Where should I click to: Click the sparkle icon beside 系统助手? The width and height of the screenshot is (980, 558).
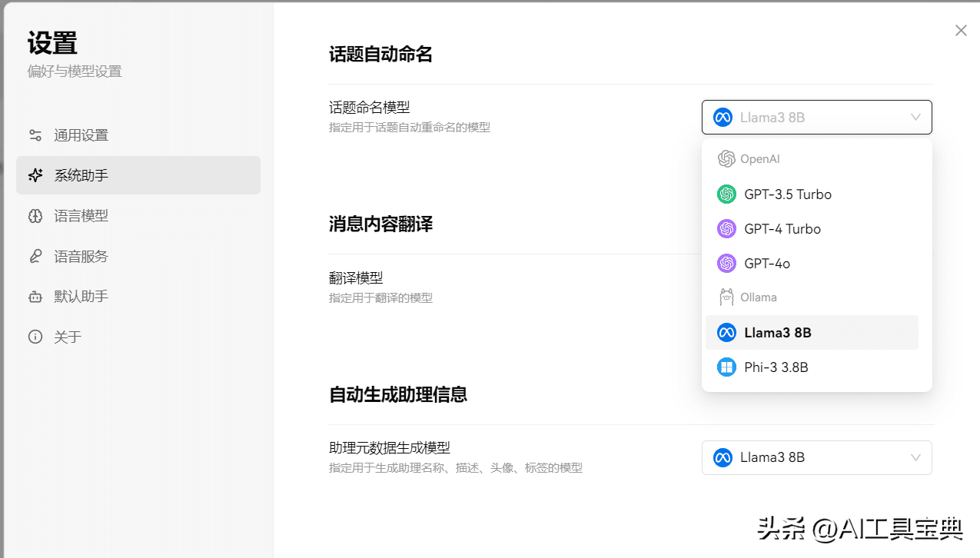(x=35, y=175)
